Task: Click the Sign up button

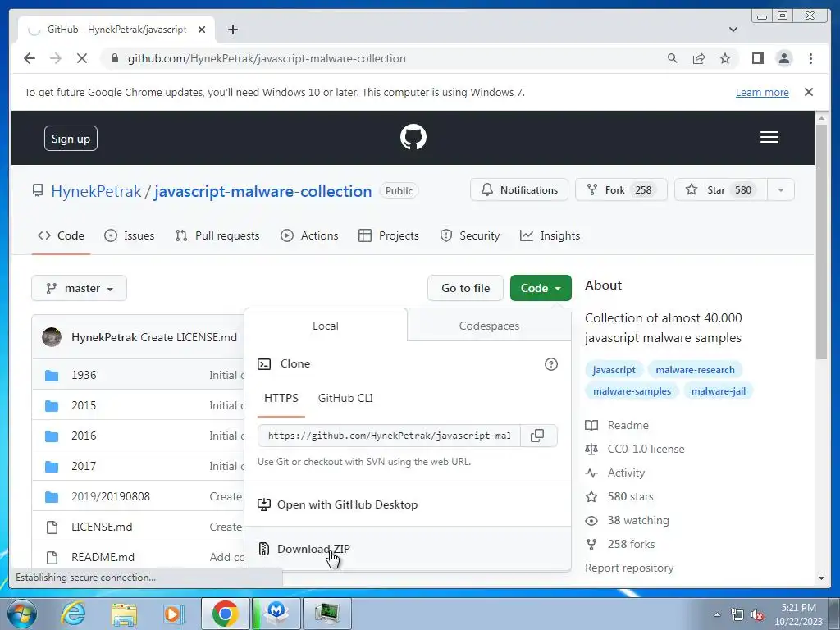Action: pyautogui.click(x=71, y=139)
